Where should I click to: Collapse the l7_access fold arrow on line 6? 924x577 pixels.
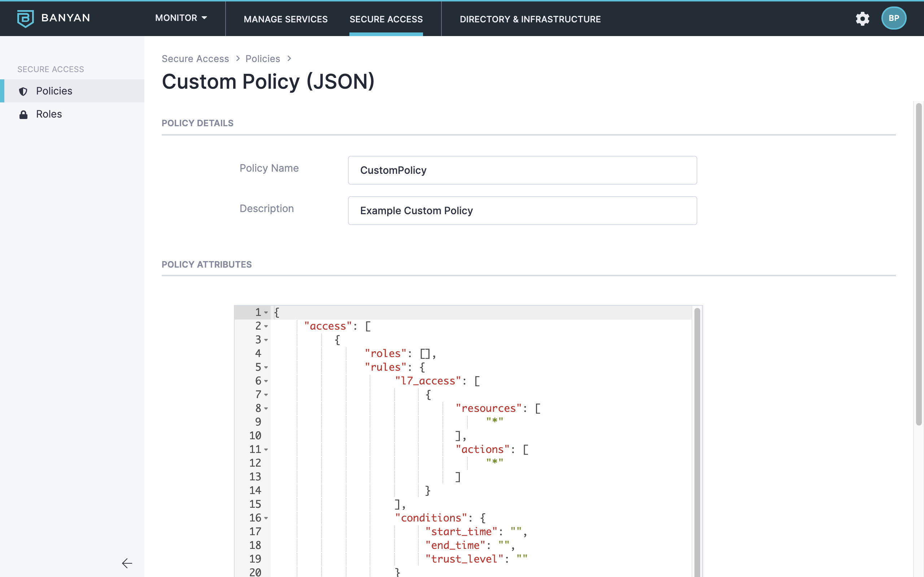coord(266,381)
